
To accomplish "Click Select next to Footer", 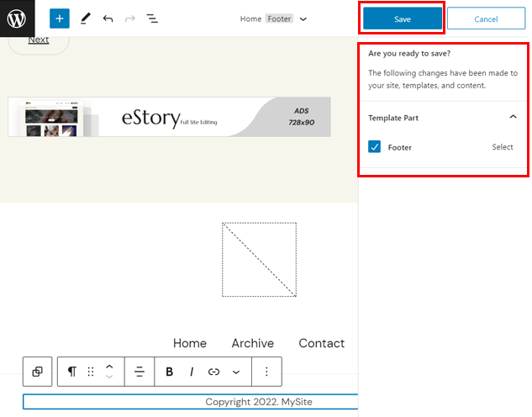I will (x=503, y=147).
